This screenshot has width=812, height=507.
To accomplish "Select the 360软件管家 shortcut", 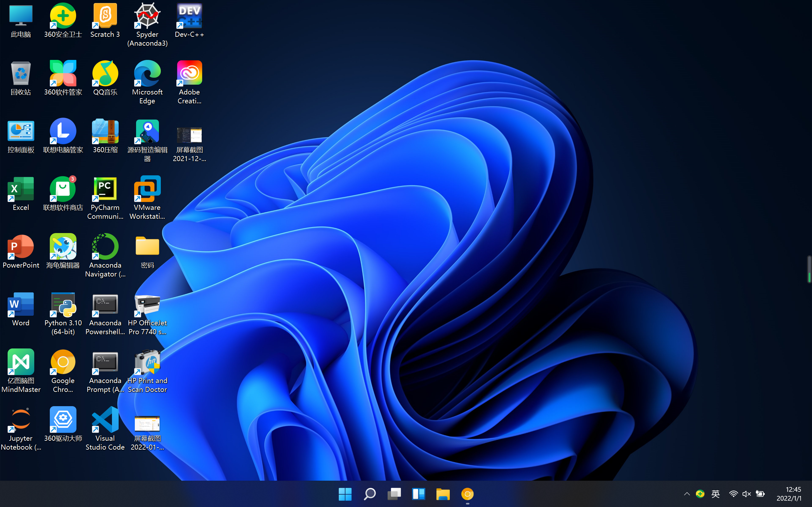I will point(63,78).
